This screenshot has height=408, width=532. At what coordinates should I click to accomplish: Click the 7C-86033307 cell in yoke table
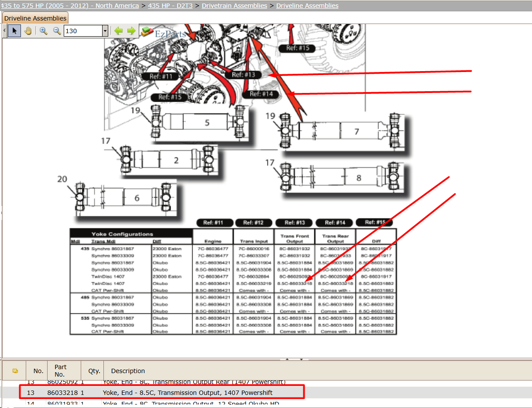point(254,256)
